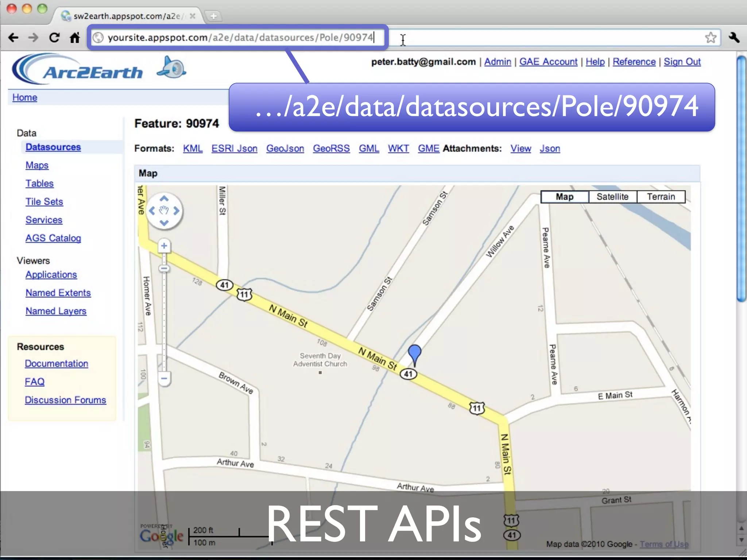
Task: Bookmark page with star icon
Action: 711,38
